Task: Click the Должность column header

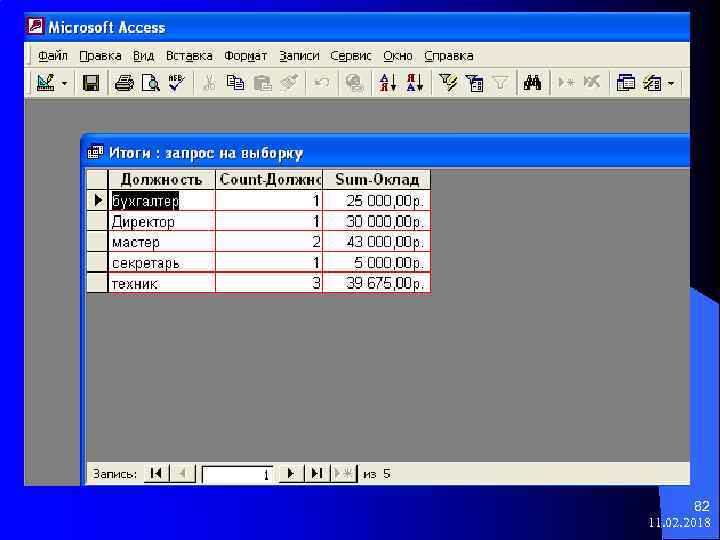Action: [161, 179]
